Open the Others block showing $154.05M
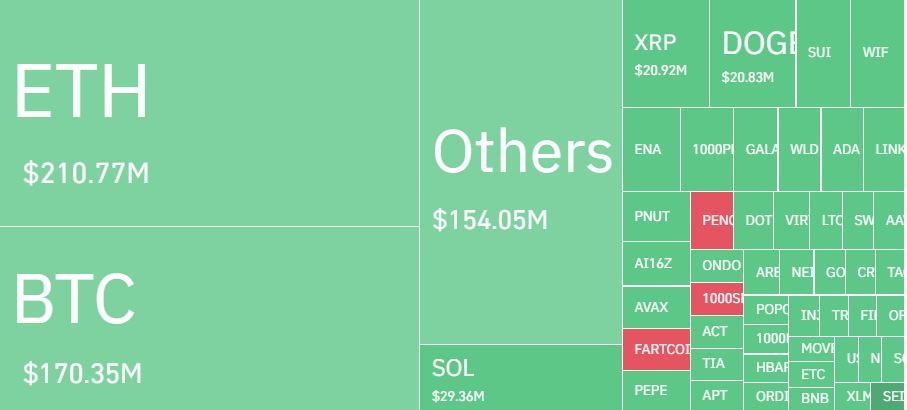This screenshot has width=907, height=410. pyautogui.click(x=520, y=172)
